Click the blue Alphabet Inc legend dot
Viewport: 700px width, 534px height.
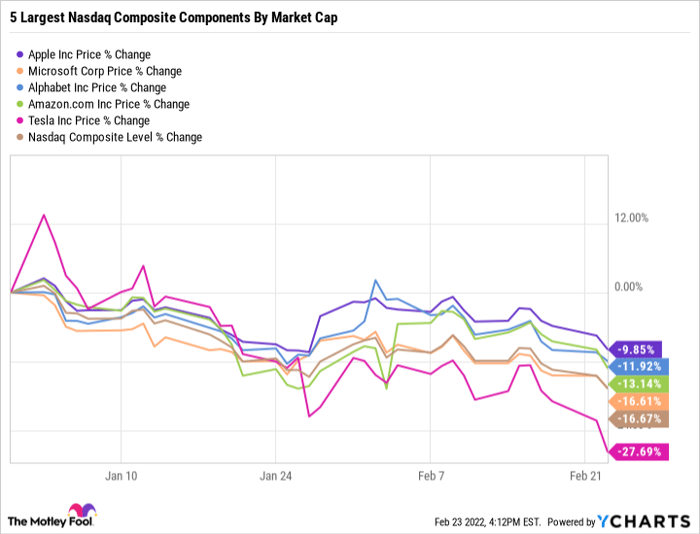click(21, 87)
